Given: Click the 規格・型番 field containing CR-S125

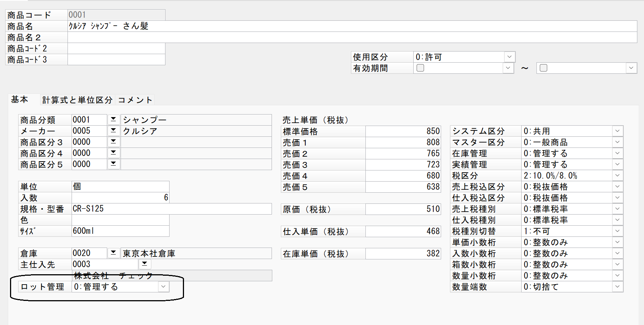Looking at the screenshot, I should pos(171,209).
